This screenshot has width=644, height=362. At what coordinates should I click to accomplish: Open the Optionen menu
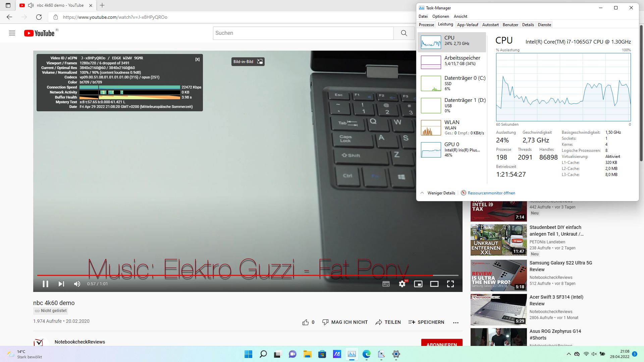click(x=440, y=16)
